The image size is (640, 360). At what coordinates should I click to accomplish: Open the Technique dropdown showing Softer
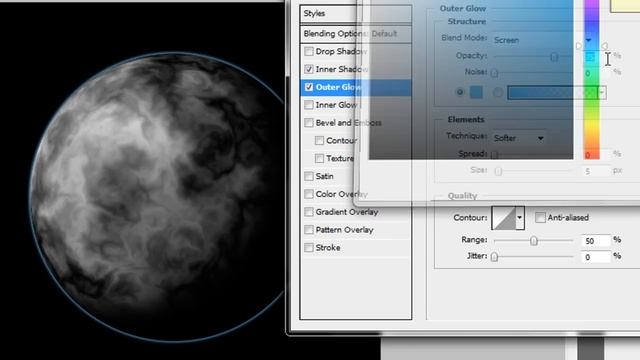[519, 138]
